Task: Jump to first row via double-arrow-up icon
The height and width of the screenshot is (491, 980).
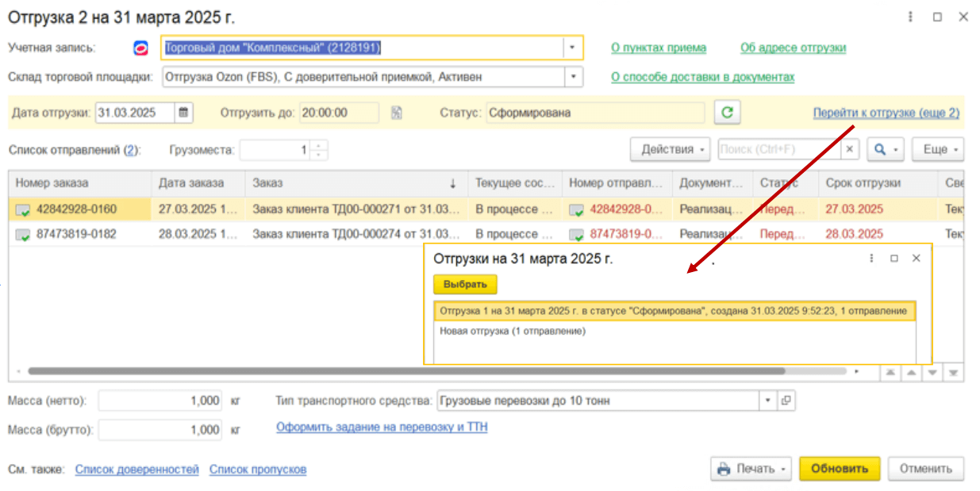Action: [889, 371]
